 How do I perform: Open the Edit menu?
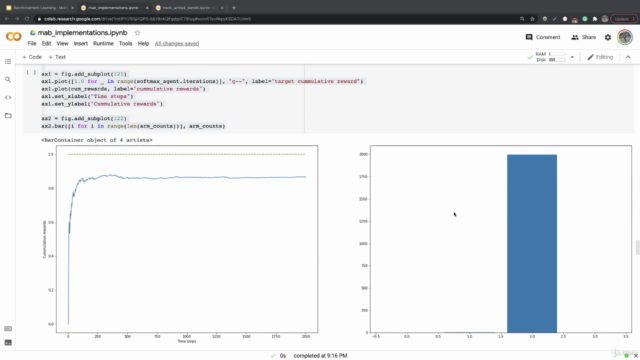point(46,44)
